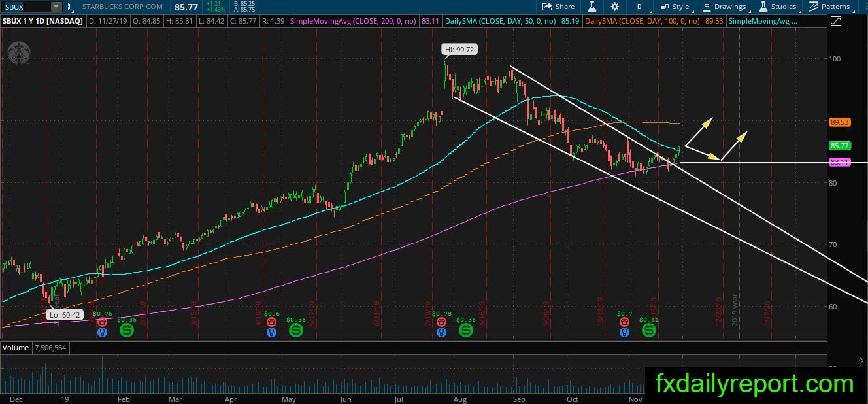This screenshot has height=404, width=868.
Task: Select DailySMA (CLOSE, DAY, 50, 0, no) legend
Action: click(x=500, y=22)
